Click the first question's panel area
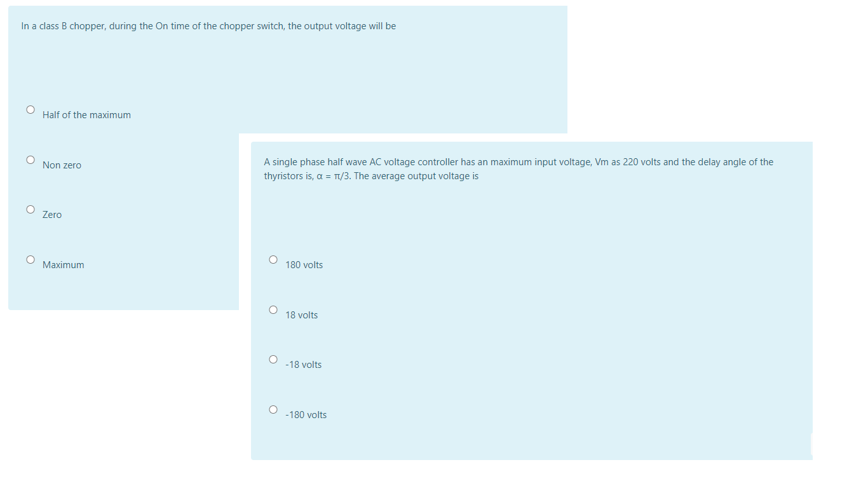Screen dimensions: 868x488 pyautogui.click(x=127, y=70)
